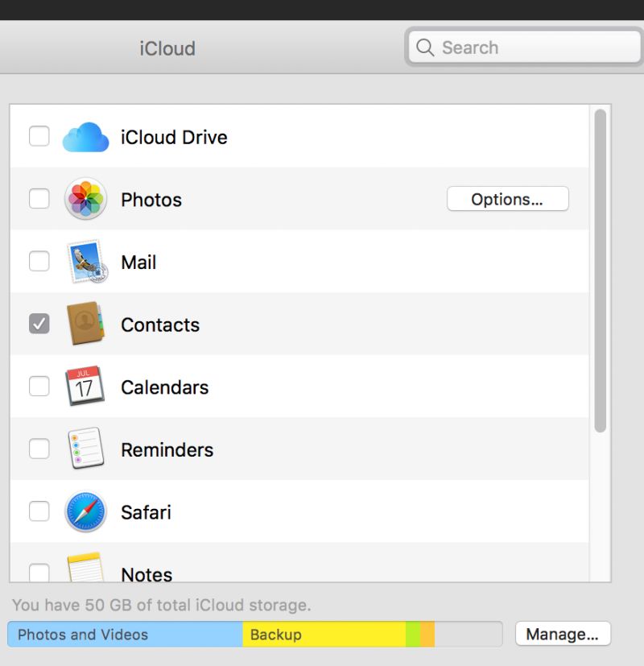Image resolution: width=644 pixels, height=666 pixels.
Task: Click the Contacts address book icon
Action: coord(85,324)
